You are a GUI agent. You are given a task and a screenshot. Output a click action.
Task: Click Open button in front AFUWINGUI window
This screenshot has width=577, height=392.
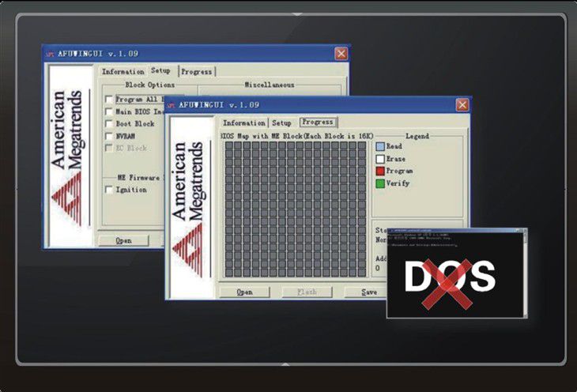[244, 292]
